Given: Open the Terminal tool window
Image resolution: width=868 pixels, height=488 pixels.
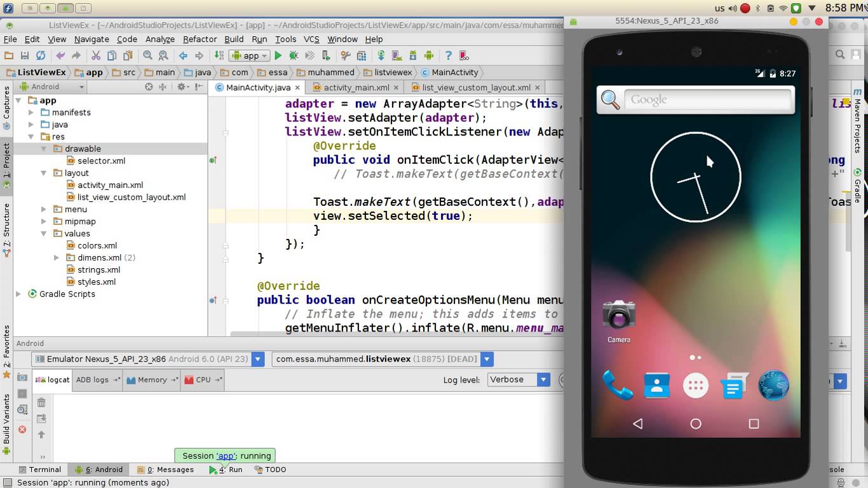Looking at the screenshot, I should pyautogui.click(x=40, y=470).
